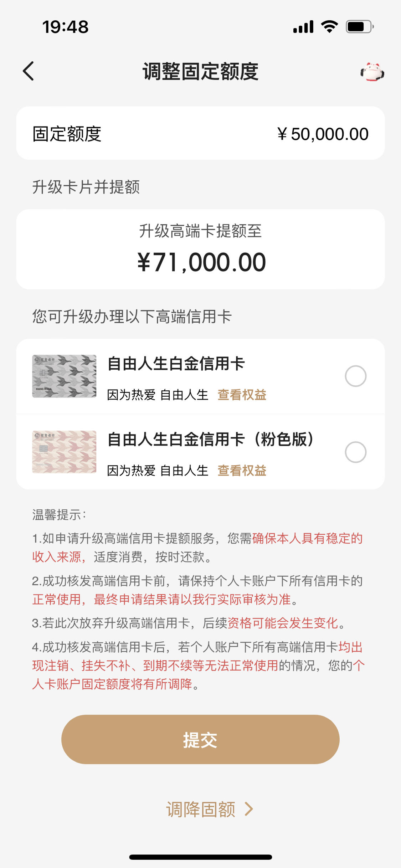
Task: Tap the 固定额度 ¥50,000.00 row
Action: click(x=200, y=133)
